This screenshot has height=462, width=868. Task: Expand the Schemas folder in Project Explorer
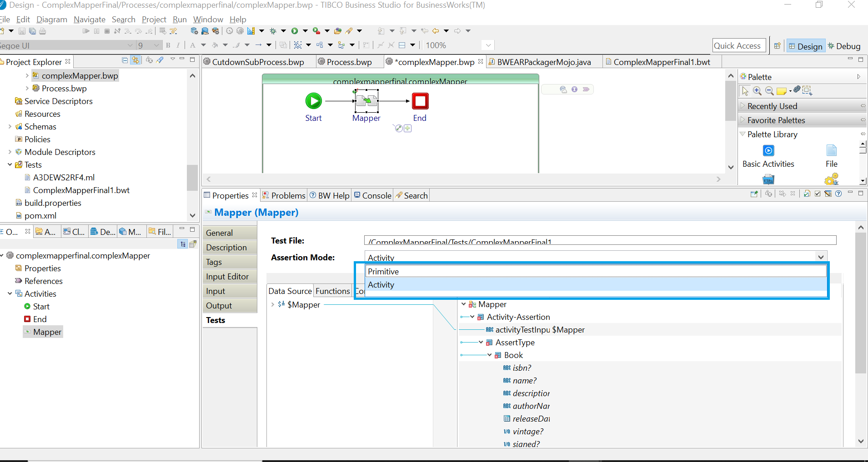pyautogui.click(x=10, y=126)
